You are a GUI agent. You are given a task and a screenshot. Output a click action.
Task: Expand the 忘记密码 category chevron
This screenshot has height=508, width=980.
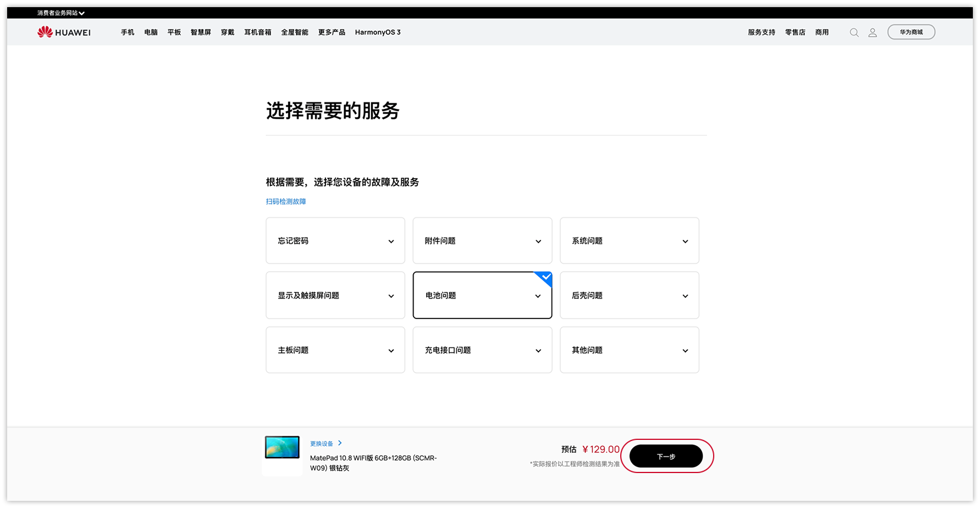coord(391,242)
